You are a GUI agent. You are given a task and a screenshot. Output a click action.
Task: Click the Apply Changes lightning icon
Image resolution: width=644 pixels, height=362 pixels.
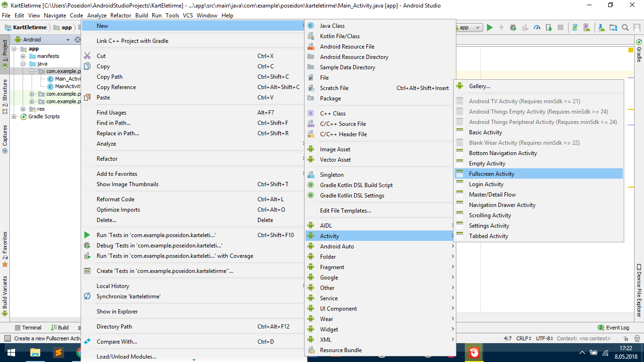tap(502, 28)
